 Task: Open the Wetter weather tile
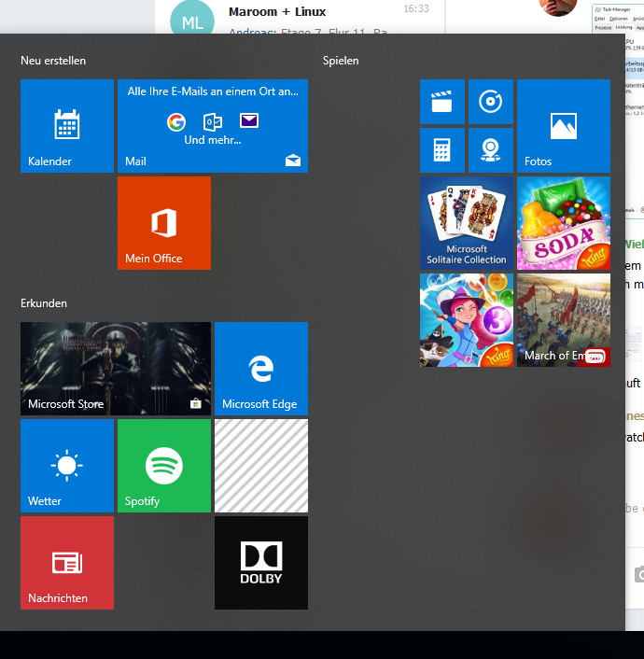66,466
